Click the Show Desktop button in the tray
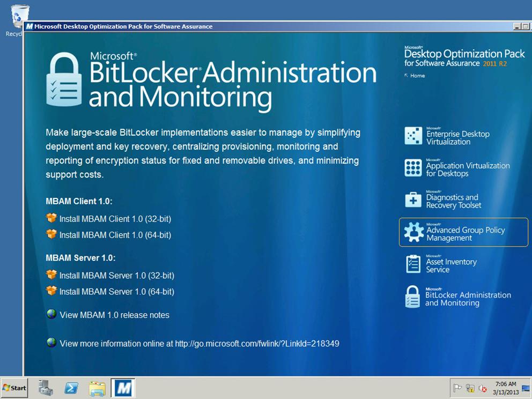Image resolution: width=532 pixels, height=399 pixels. pyautogui.click(x=526, y=388)
